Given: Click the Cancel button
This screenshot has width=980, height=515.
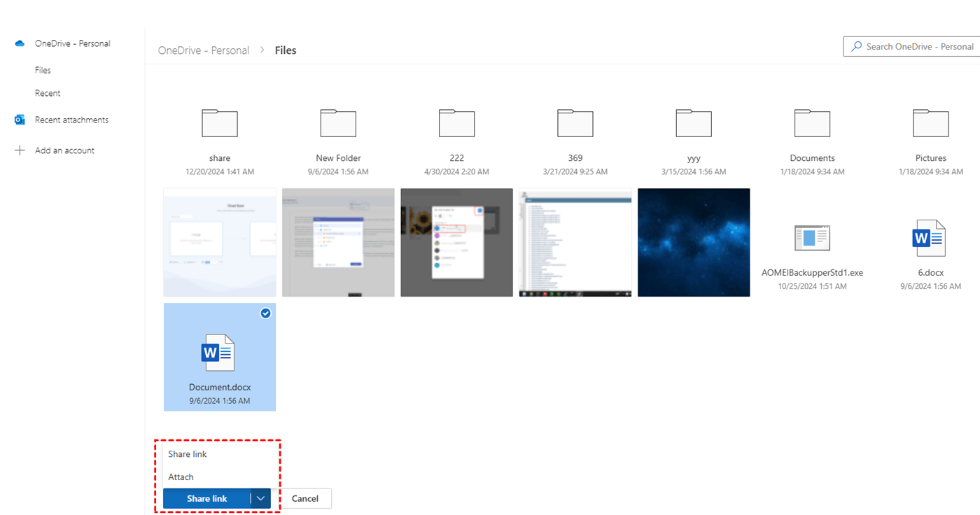Looking at the screenshot, I should [305, 498].
